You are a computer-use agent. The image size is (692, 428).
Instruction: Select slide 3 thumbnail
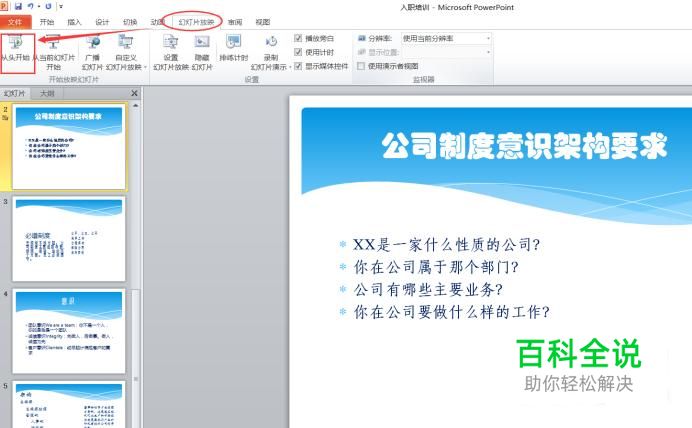pyautogui.click(x=69, y=239)
